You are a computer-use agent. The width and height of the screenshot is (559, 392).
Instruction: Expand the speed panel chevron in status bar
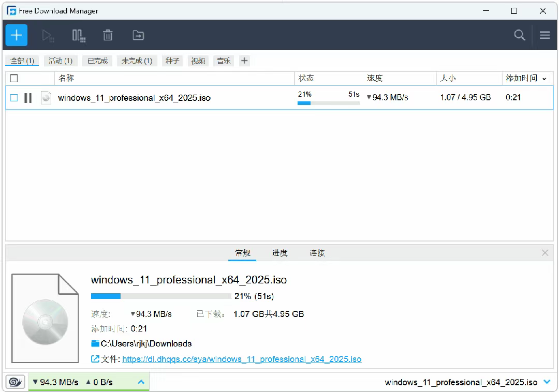[x=141, y=382]
